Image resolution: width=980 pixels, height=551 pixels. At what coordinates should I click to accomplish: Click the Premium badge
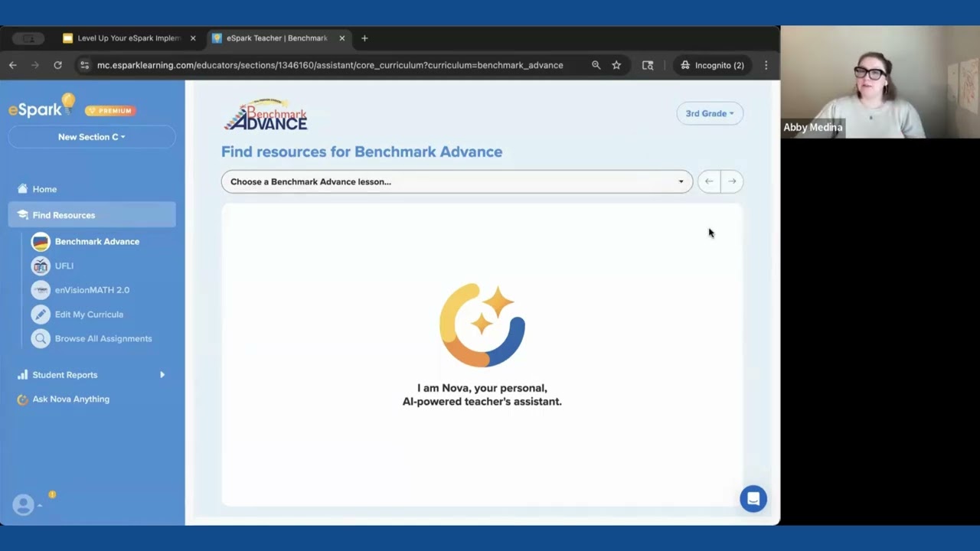(x=110, y=111)
